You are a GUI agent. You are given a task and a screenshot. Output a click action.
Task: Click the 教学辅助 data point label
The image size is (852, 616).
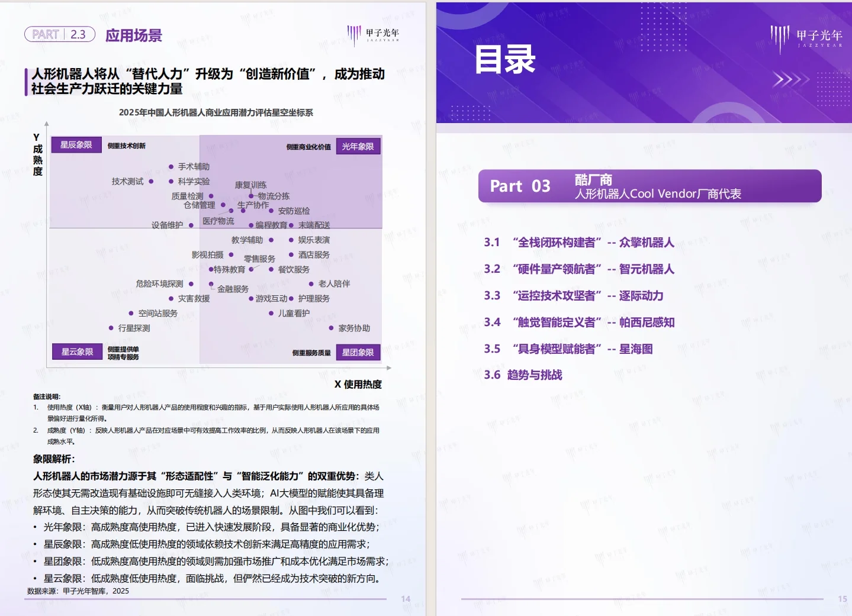247,240
